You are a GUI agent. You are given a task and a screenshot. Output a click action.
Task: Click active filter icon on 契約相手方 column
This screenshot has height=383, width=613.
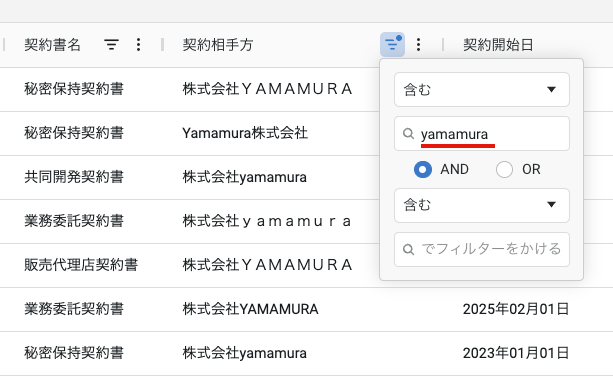(392, 45)
